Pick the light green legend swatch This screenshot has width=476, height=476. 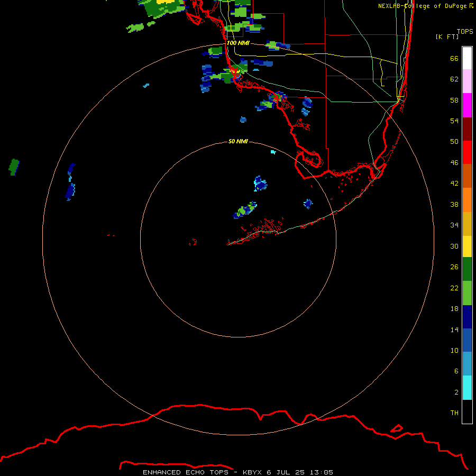467,293
